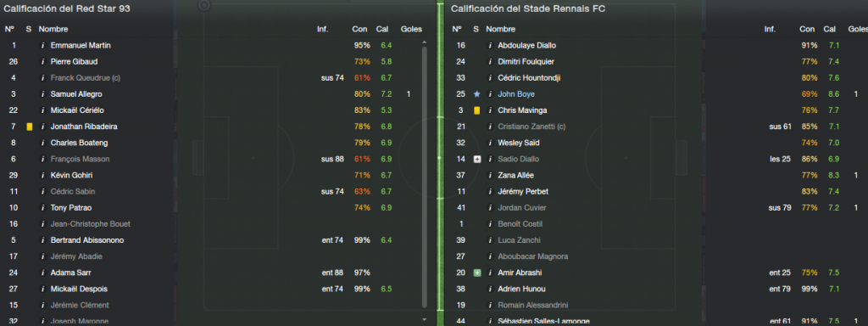Open info icon beside Emmanuel Martin

[x=42, y=46]
